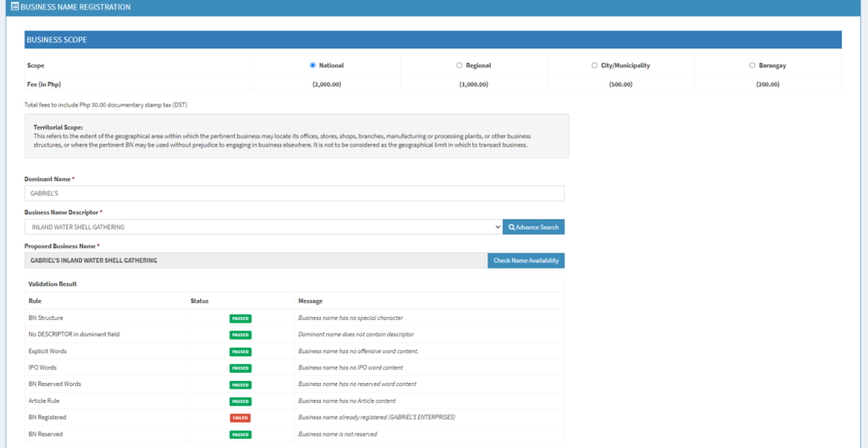Screen dimensions: 868x448
Task: Click the Territorial Scope information box
Action: point(297,136)
